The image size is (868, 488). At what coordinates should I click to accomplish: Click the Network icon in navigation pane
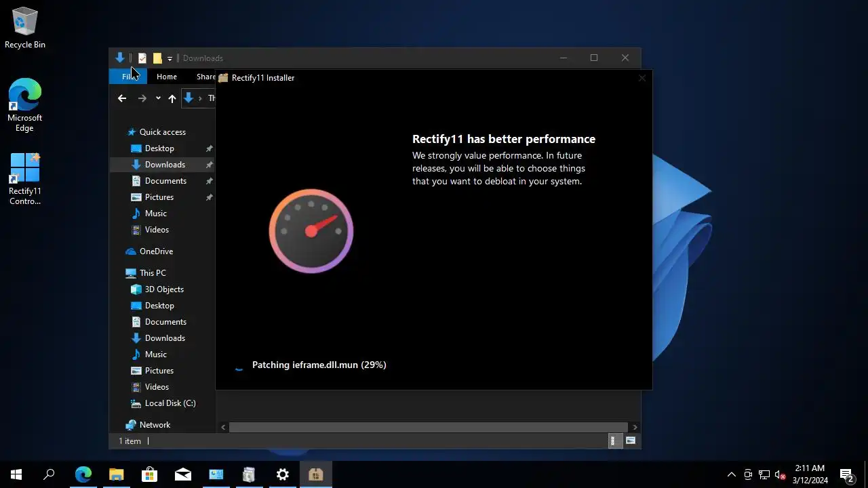[131, 425]
